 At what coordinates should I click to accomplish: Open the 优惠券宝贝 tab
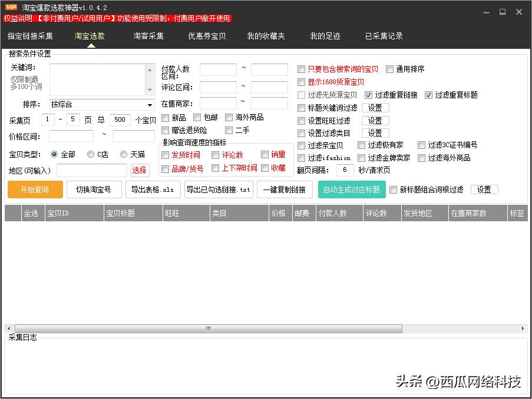(x=207, y=36)
